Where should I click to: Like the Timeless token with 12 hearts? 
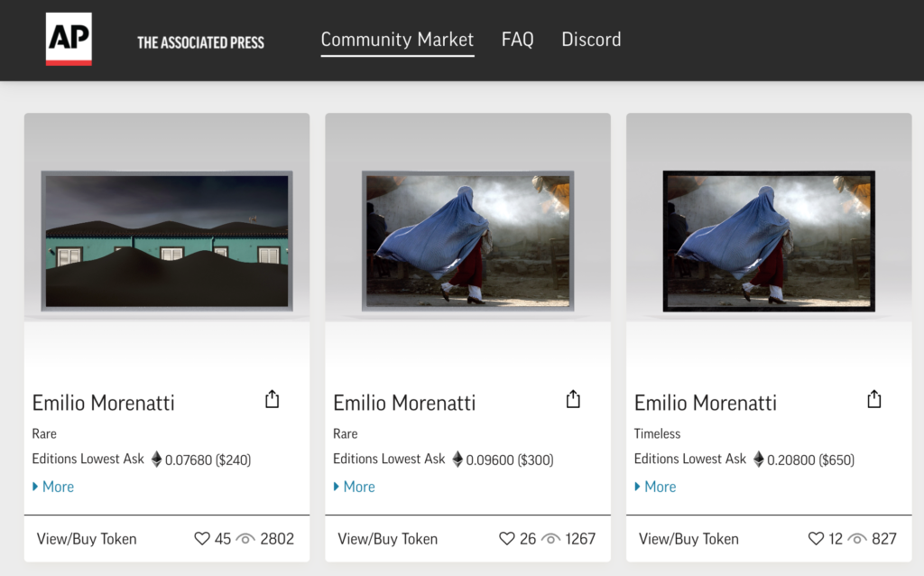[x=816, y=539]
